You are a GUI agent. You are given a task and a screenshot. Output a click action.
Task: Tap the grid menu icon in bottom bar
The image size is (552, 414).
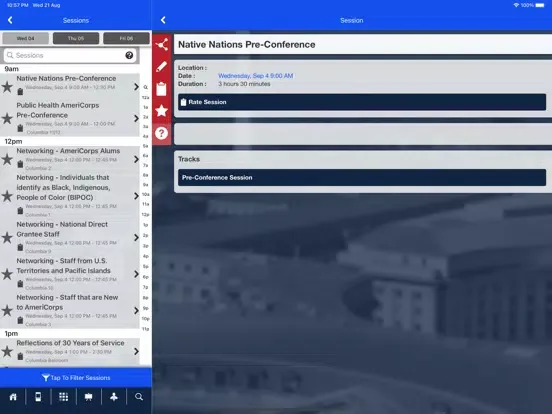pyautogui.click(x=64, y=397)
